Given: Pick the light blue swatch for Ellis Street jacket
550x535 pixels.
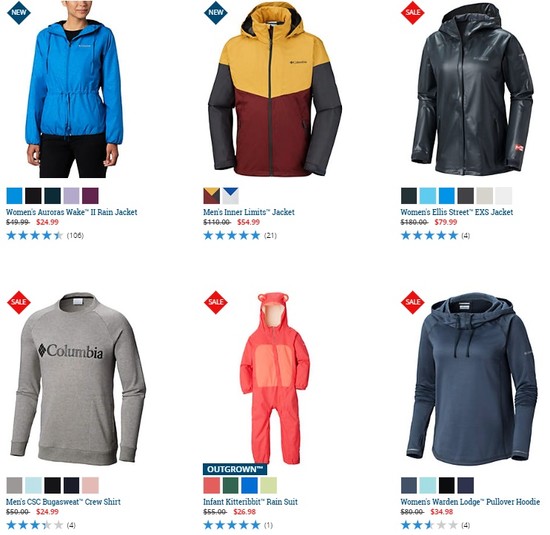Looking at the screenshot, I should 428,196.
